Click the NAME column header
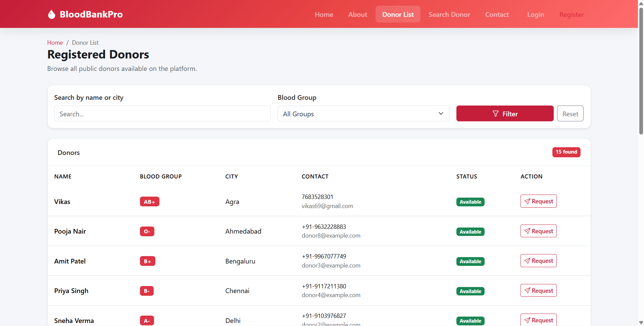Image resolution: width=644 pixels, height=326 pixels. (x=63, y=176)
